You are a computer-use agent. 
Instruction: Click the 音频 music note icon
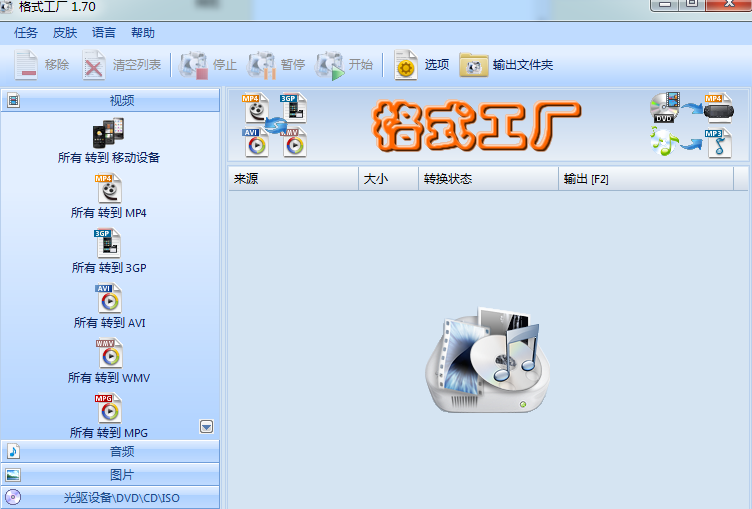tap(13, 451)
